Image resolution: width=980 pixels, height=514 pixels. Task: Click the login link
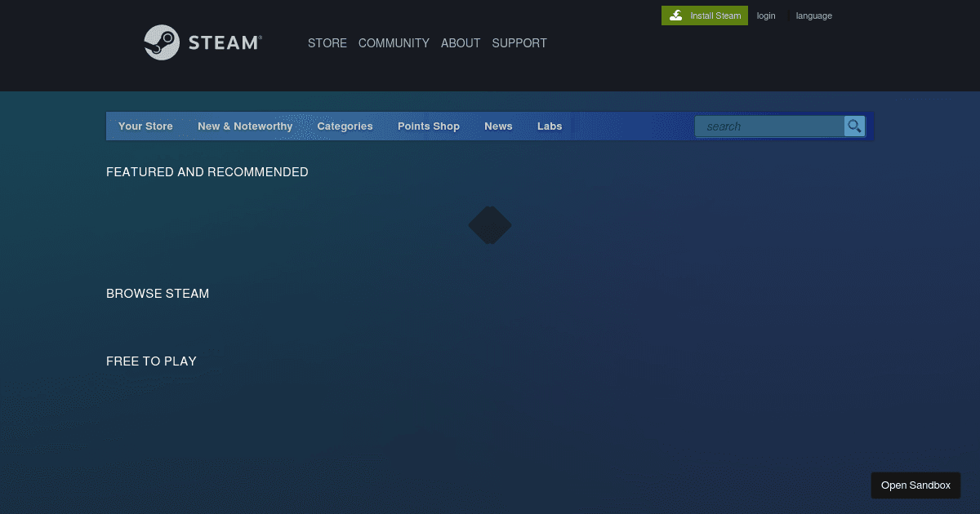pos(766,16)
